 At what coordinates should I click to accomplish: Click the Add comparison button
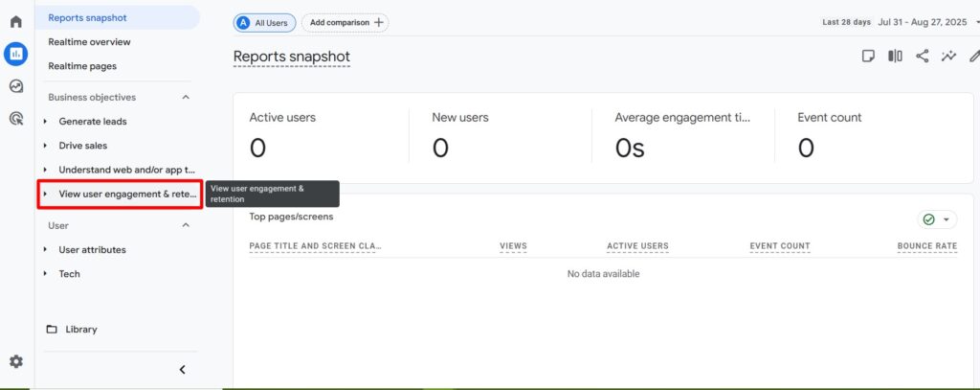pyautogui.click(x=345, y=22)
